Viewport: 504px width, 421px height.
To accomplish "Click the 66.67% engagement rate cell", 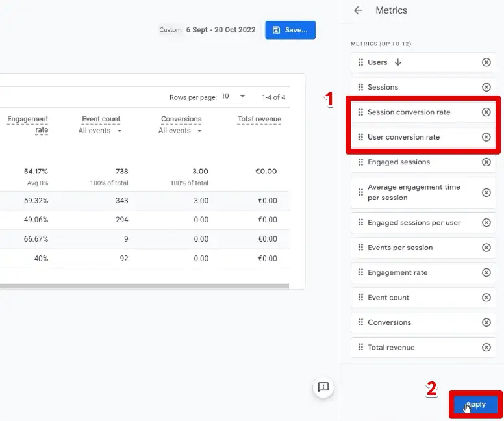I will tap(36, 239).
